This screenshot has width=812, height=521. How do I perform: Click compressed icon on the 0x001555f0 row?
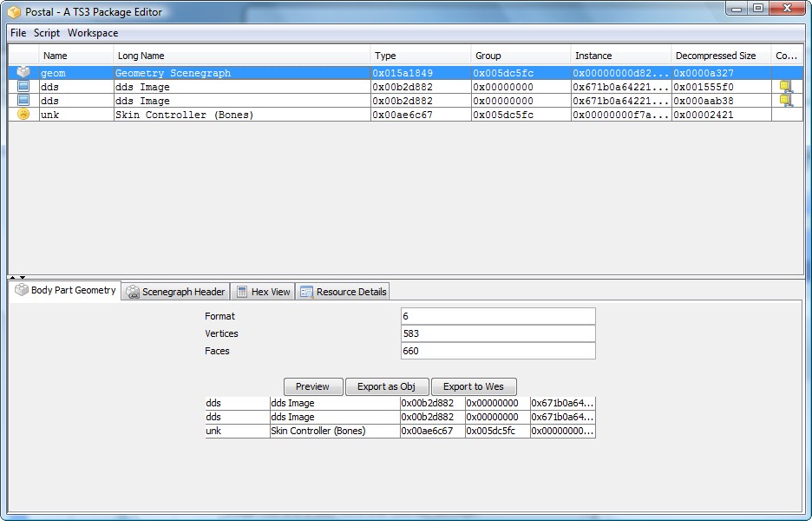(786, 87)
